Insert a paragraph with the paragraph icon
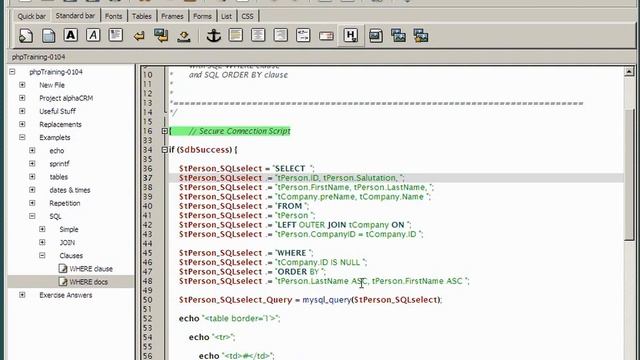The height and width of the screenshot is (360, 640). (116, 35)
